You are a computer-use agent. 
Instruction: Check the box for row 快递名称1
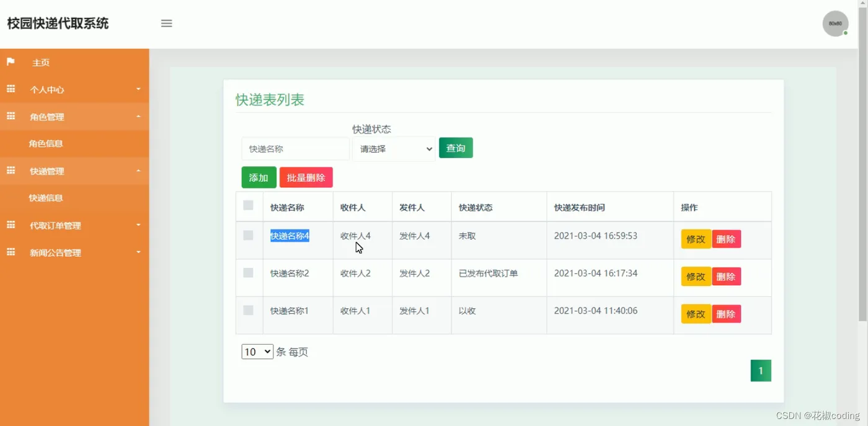click(248, 311)
